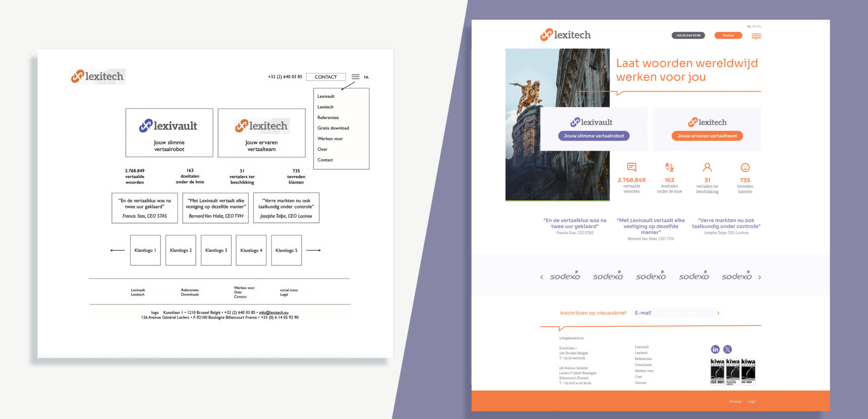Click the wireframe Francis Stas testimonial box

coord(144,207)
